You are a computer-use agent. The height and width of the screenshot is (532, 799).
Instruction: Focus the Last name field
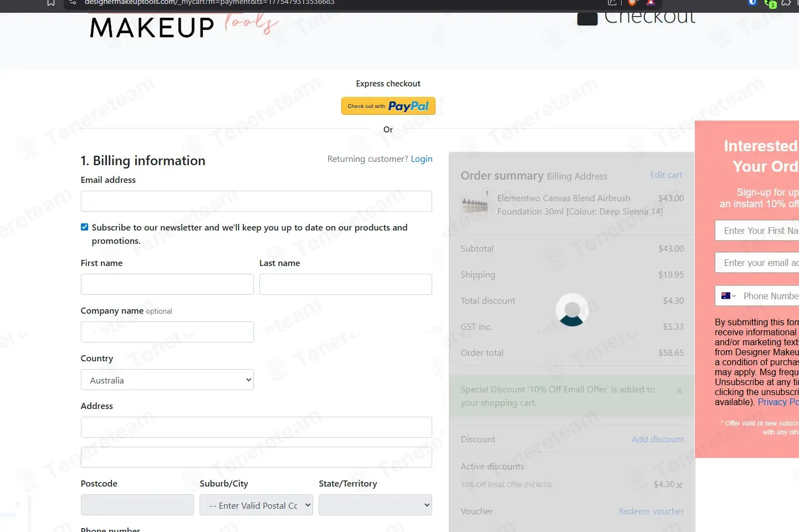(x=346, y=284)
